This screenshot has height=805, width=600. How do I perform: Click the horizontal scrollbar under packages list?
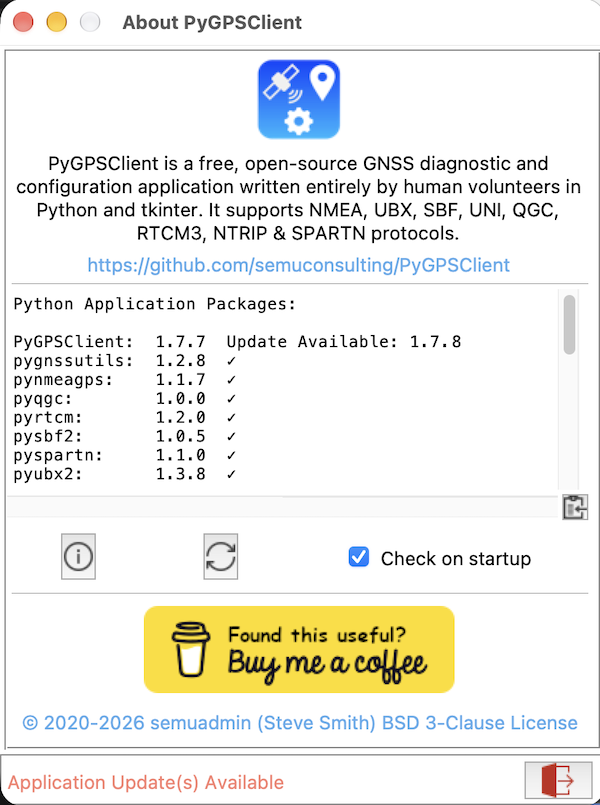(283, 506)
